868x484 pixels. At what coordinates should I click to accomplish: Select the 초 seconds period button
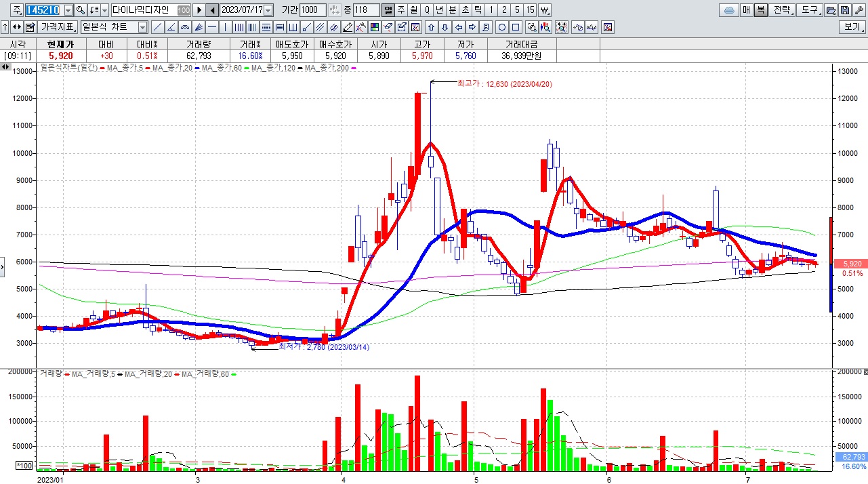point(466,10)
